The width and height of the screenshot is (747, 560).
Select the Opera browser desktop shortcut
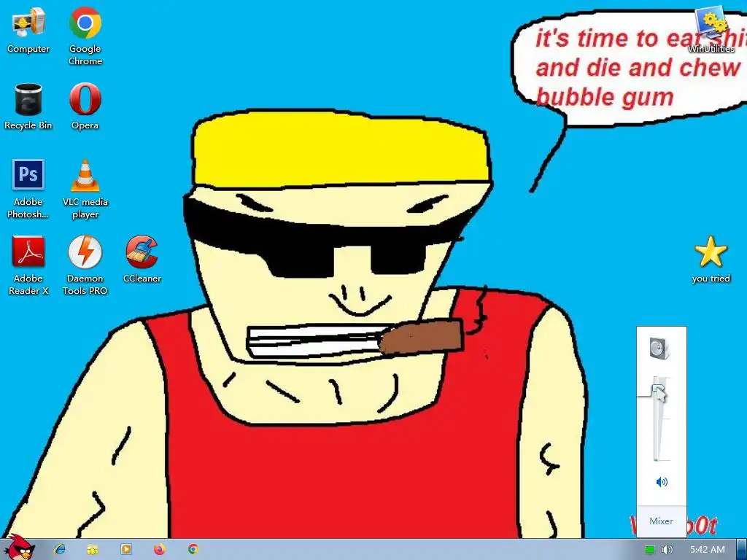coord(85,106)
